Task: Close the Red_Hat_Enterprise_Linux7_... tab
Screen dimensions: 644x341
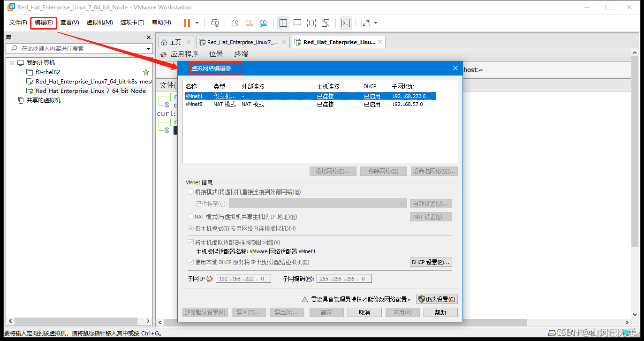Action: [284, 42]
